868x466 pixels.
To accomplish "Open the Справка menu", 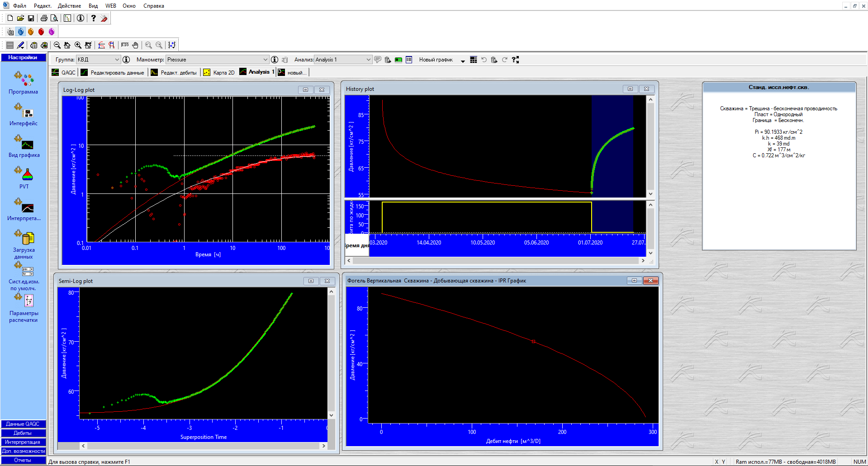I will pos(154,6).
